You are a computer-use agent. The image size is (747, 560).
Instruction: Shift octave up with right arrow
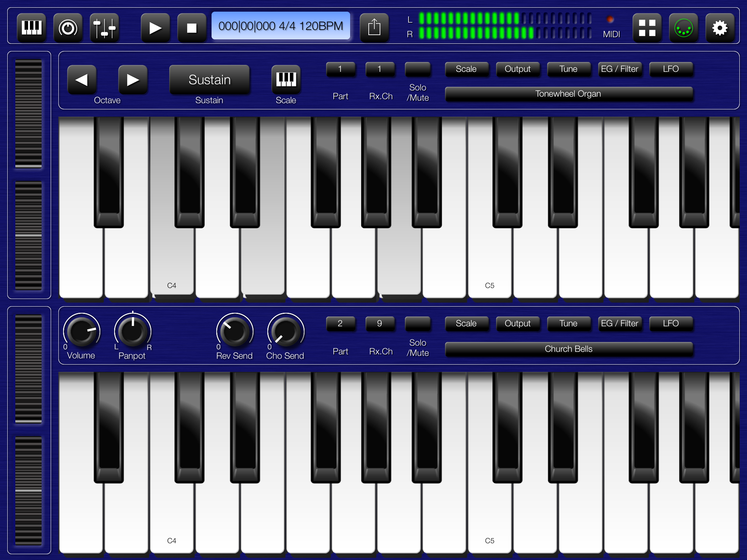133,79
